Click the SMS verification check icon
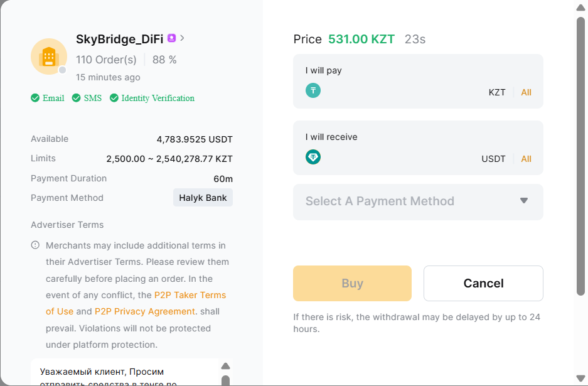 coord(77,98)
